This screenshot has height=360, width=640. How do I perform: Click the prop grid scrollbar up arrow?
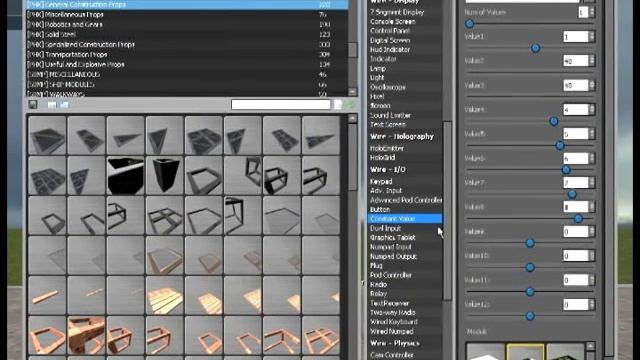coord(353,119)
